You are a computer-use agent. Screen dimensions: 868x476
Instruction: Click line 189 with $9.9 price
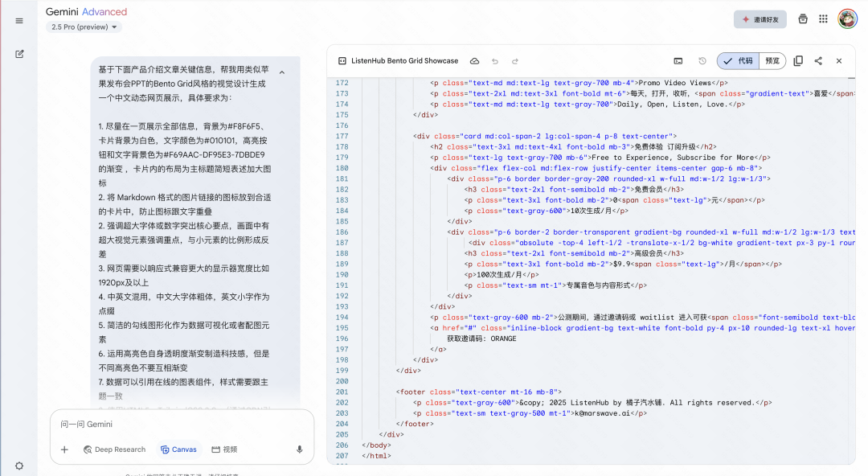624,265
